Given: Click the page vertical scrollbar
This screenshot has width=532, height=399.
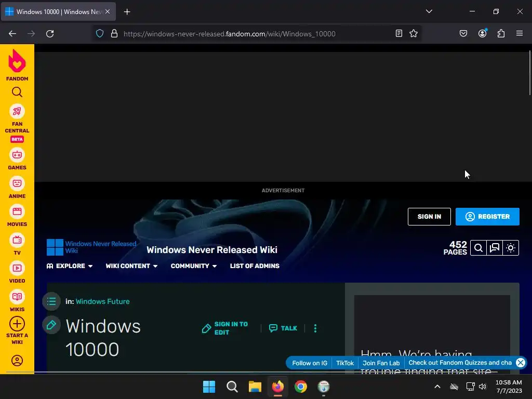Looking at the screenshot, I should [529, 73].
